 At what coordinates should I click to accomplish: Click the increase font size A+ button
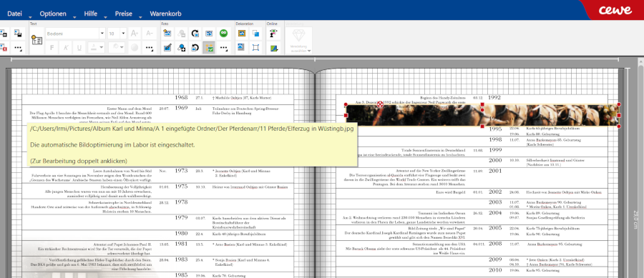pos(135,34)
